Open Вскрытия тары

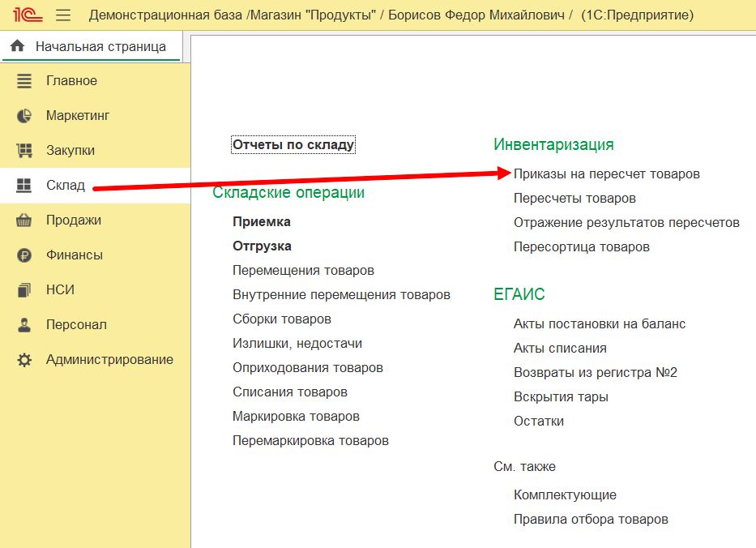tap(561, 397)
